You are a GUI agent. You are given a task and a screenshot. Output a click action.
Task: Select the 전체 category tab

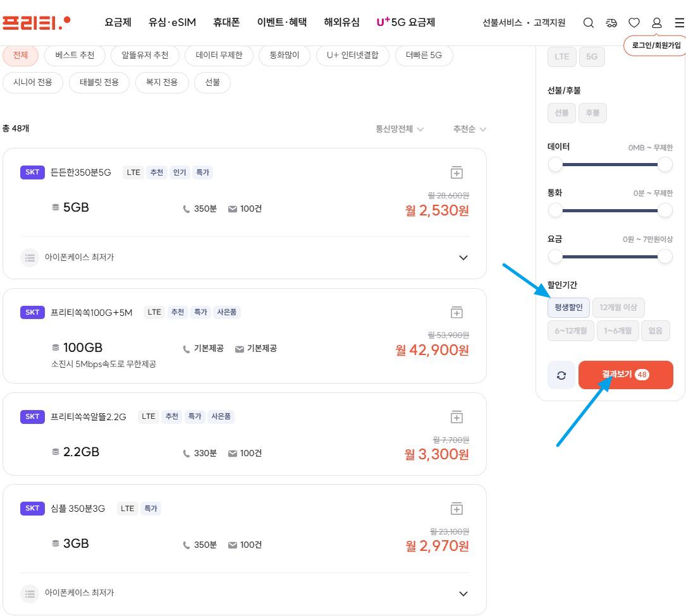[x=21, y=56]
